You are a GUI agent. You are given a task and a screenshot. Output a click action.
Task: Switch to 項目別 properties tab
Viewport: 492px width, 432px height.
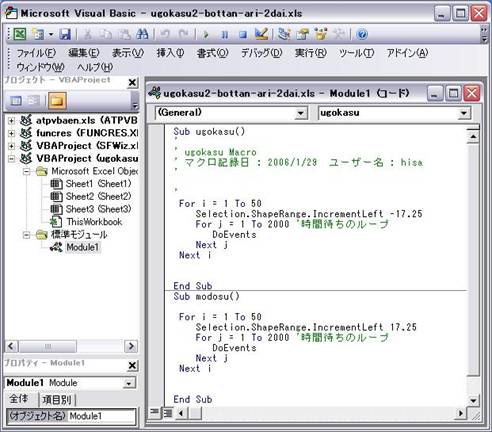[x=57, y=399]
